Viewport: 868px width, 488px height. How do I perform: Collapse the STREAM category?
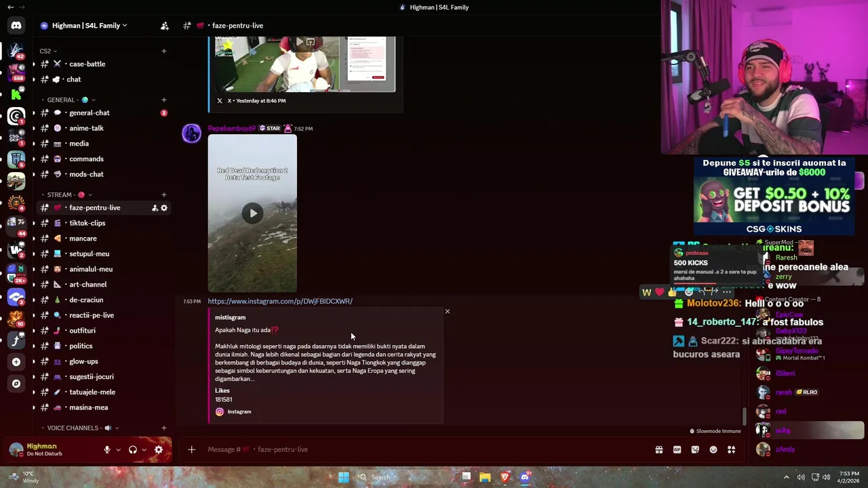70,195
